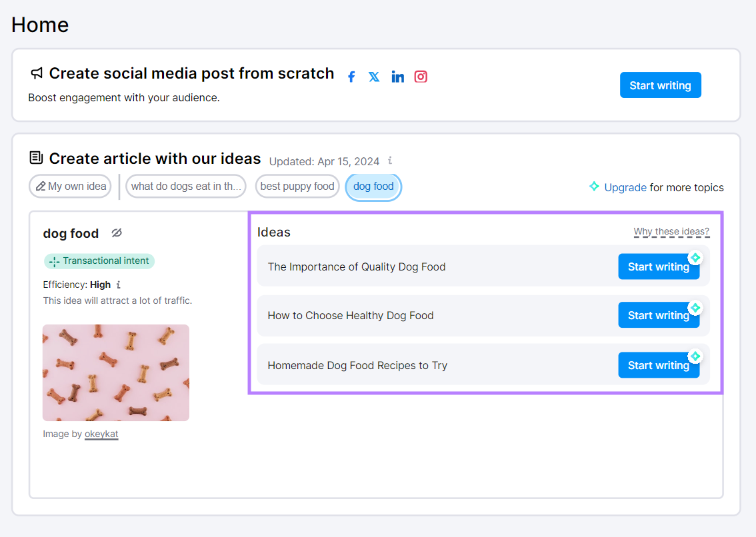This screenshot has height=537, width=756.
Task: Hide the dog food topic
Action: (117, 233)
